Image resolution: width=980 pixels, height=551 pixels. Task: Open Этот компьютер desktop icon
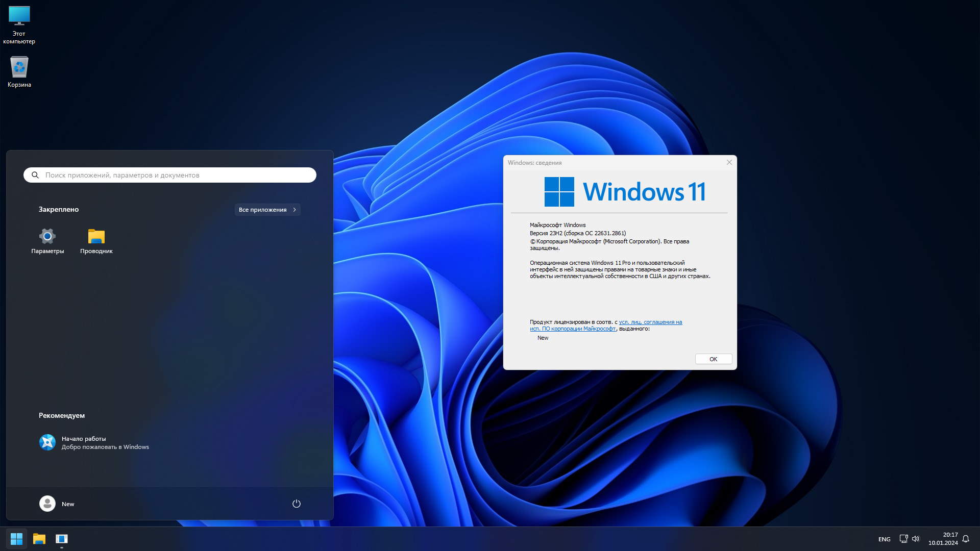coord(19,16)
